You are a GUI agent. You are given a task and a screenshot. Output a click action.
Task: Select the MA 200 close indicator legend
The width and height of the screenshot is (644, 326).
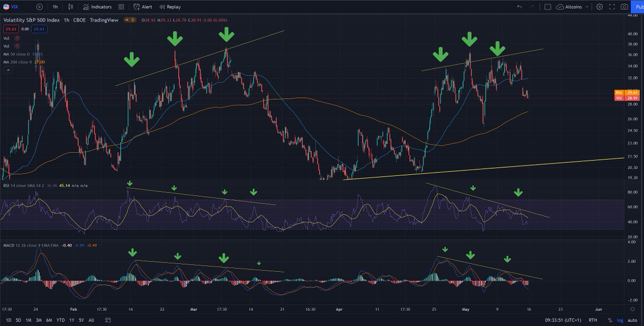(x=23, y=62)
